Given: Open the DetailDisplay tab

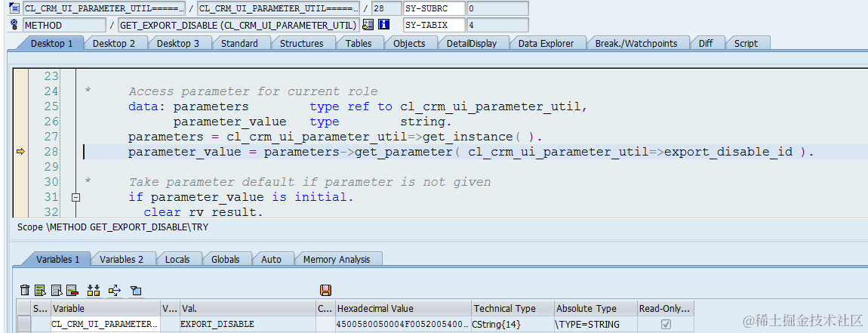Looking at the screenshot, I should (x=472, y=43).
